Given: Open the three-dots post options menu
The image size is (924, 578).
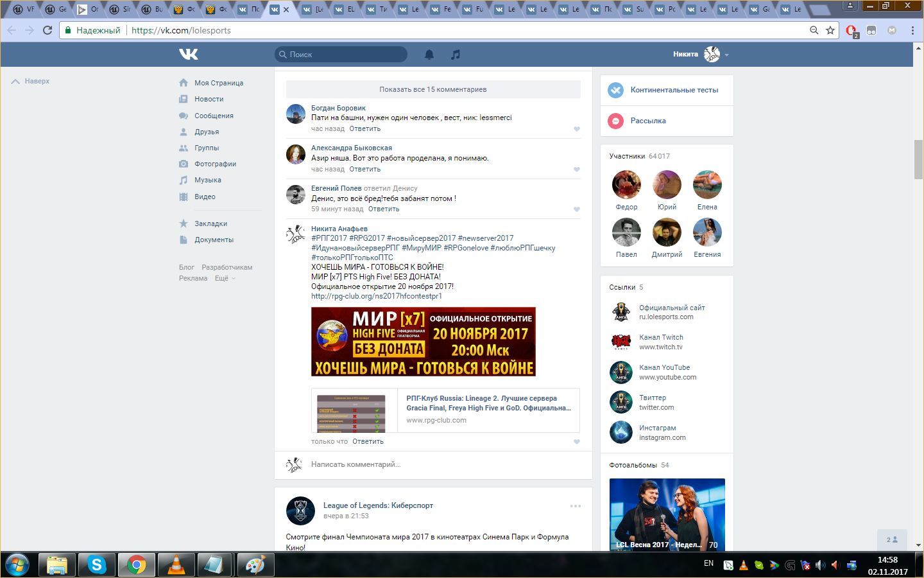Looking at the screenshot, I should (x=576, y=506).
